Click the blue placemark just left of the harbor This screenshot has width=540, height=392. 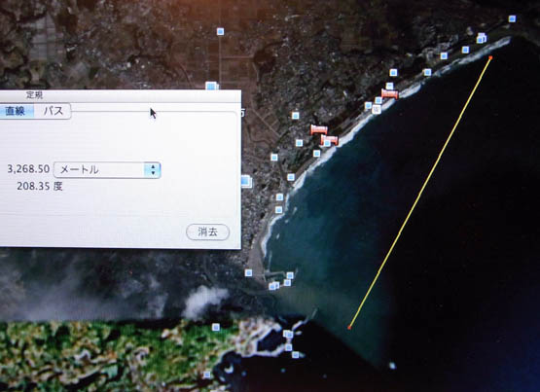coord(248,273)
